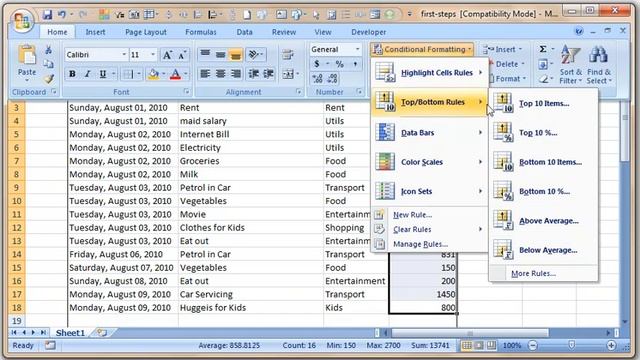Open the Color Scales submenu

[429, 162]
